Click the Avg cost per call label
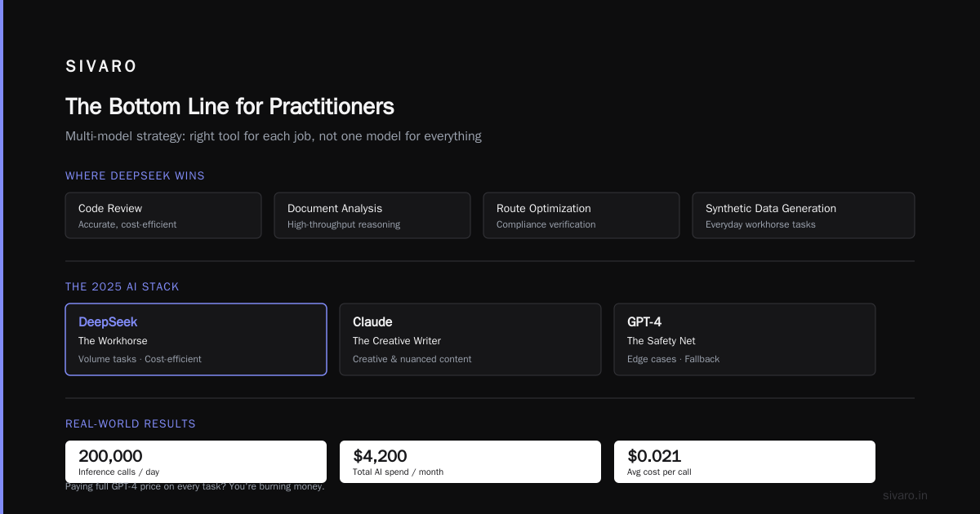This screenshot has height=514, width=980. (x=659, y=472)
